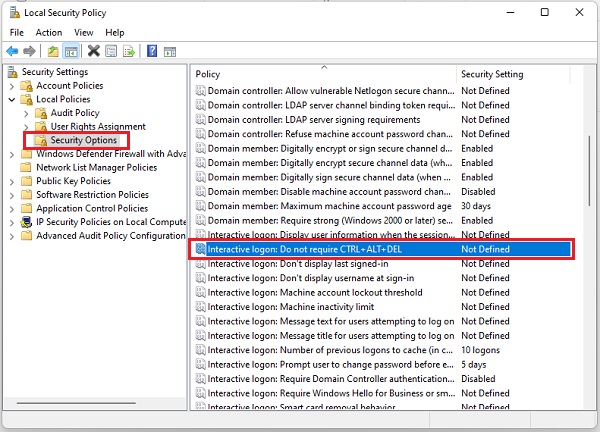Click the Up one level folder icon
Screen dimensions: 600x432
pyautogui.click(x=53, y=51)
